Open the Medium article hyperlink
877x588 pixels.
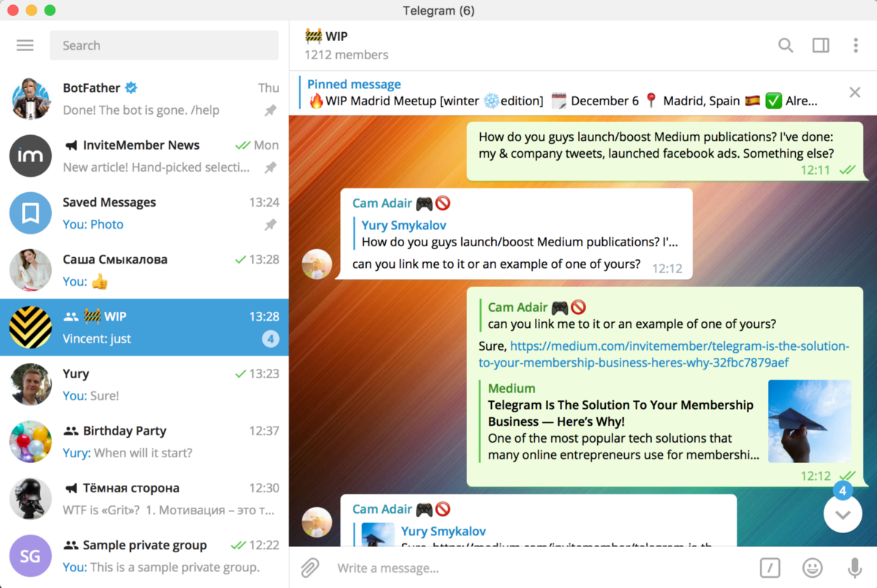(664, 354)
